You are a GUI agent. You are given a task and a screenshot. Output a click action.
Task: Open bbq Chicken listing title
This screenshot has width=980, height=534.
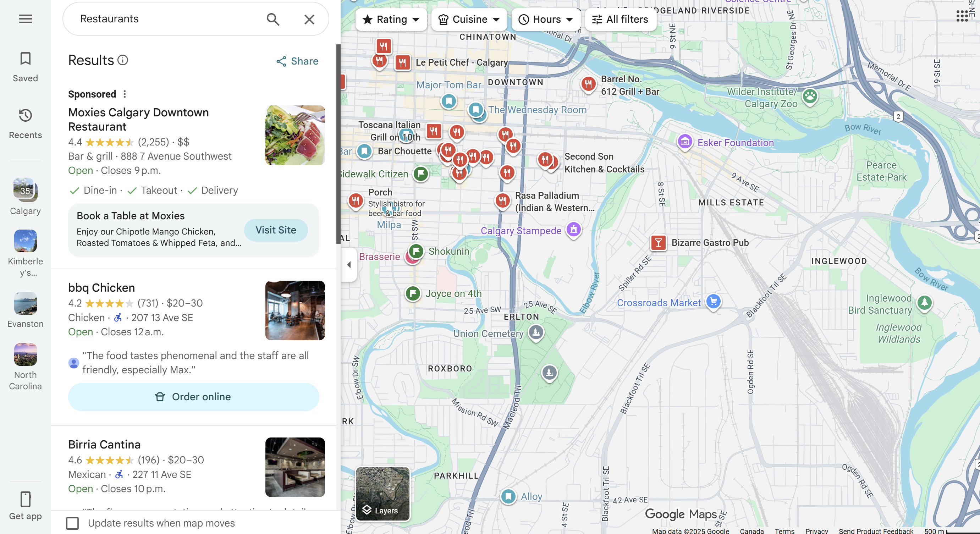(x=101, y=288)
